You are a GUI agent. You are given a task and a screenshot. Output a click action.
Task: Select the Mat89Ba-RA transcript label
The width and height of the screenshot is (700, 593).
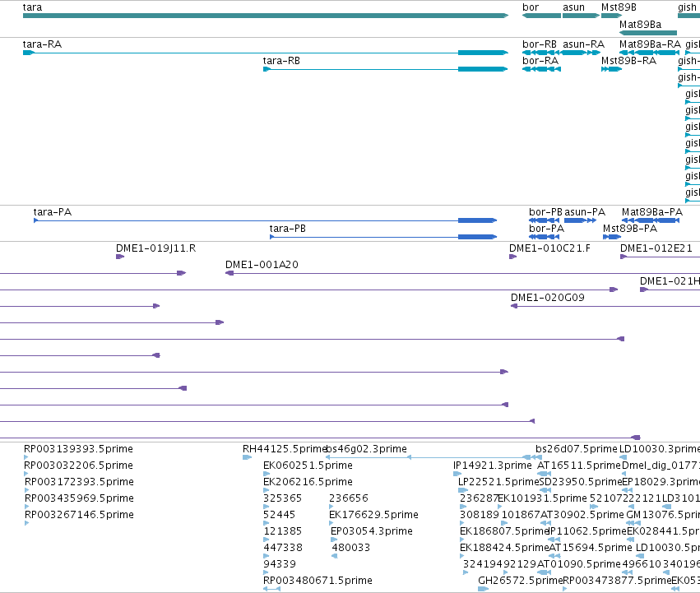[x=650, y=44]
